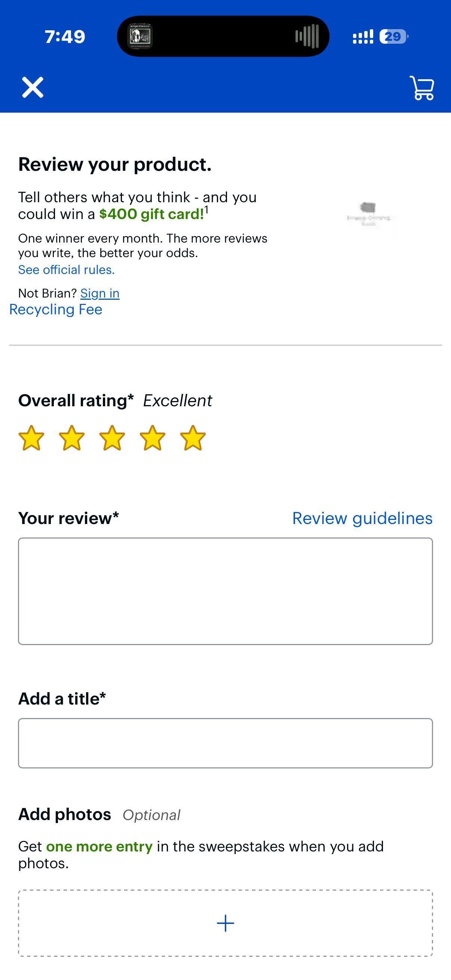The image size is (451, 980).
Task: Tap the battery indicator in status bar
Action: [x=393, y=37]
